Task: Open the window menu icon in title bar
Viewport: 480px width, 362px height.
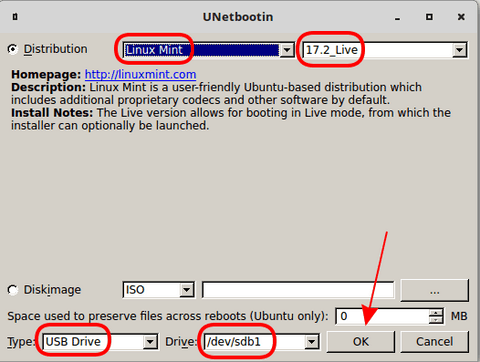Action: [x=15, y=17]
